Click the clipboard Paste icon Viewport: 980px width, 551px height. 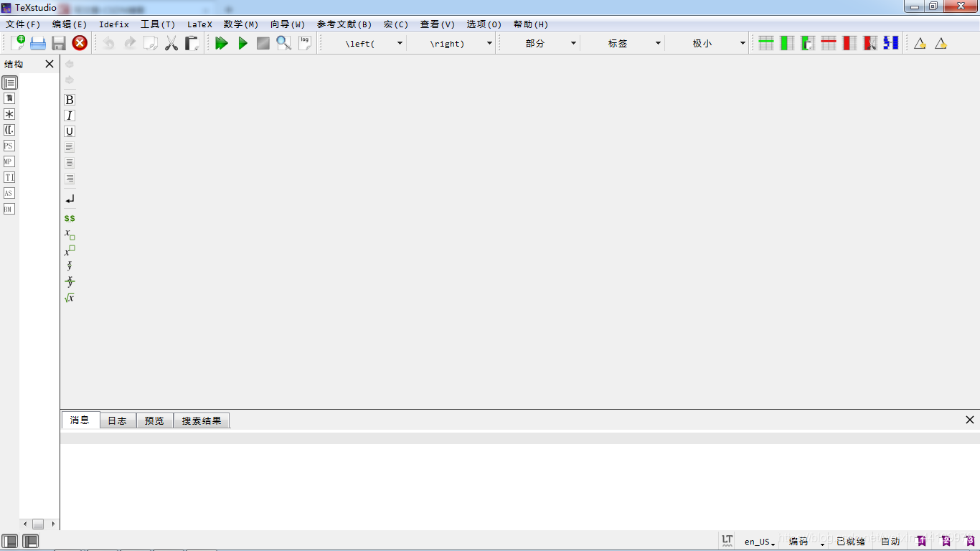[x=192, y=43]
